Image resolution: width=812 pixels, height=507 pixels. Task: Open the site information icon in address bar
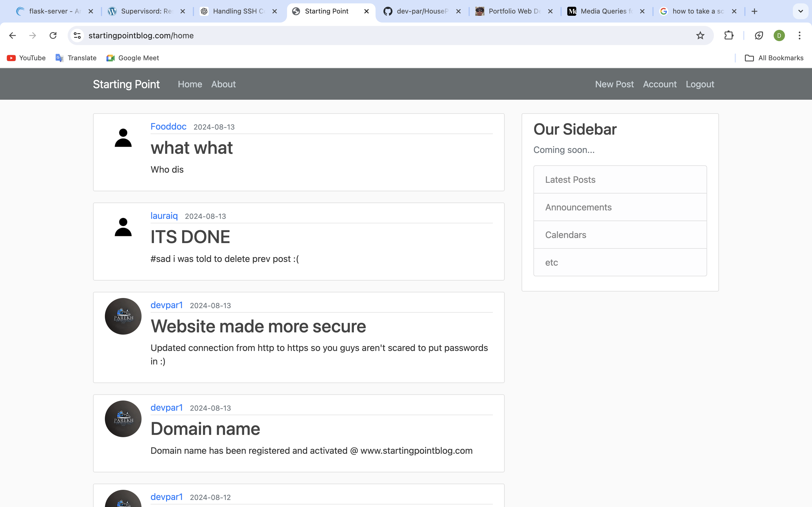(x=78, y=35)
